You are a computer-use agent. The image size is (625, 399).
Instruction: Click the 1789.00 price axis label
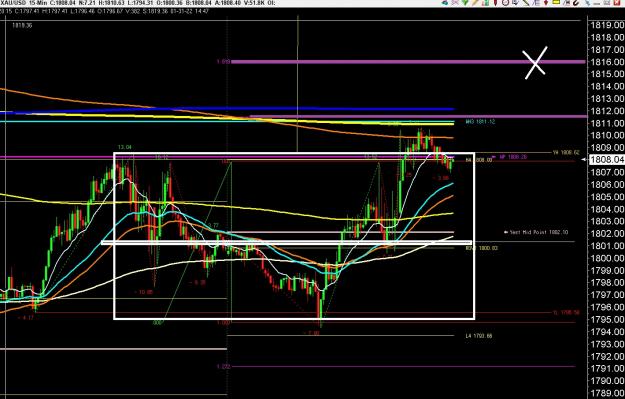pos(607,393)
